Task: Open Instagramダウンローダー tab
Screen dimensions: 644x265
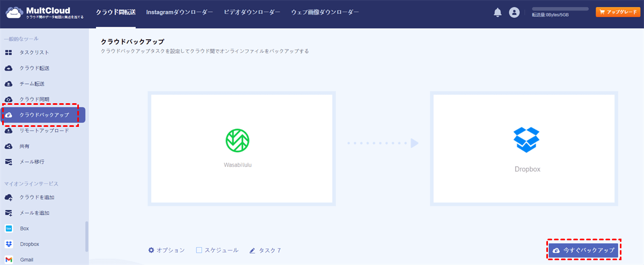Action: (x=179, y=12)
